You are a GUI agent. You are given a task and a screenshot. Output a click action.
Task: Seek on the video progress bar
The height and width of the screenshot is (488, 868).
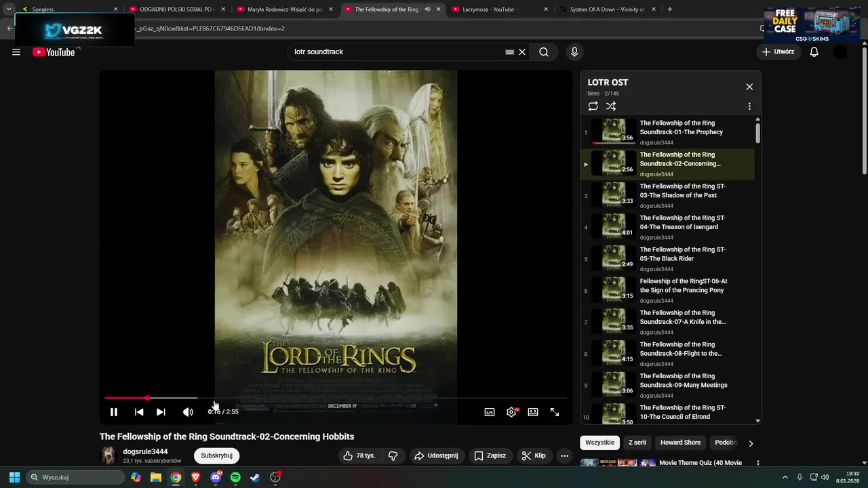click(x=336, y=398)
